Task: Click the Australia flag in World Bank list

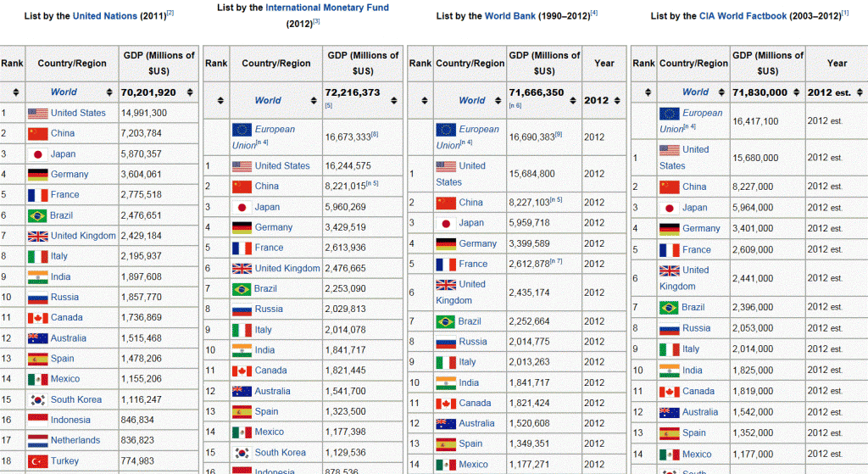Action: click(x=446, y=424)
